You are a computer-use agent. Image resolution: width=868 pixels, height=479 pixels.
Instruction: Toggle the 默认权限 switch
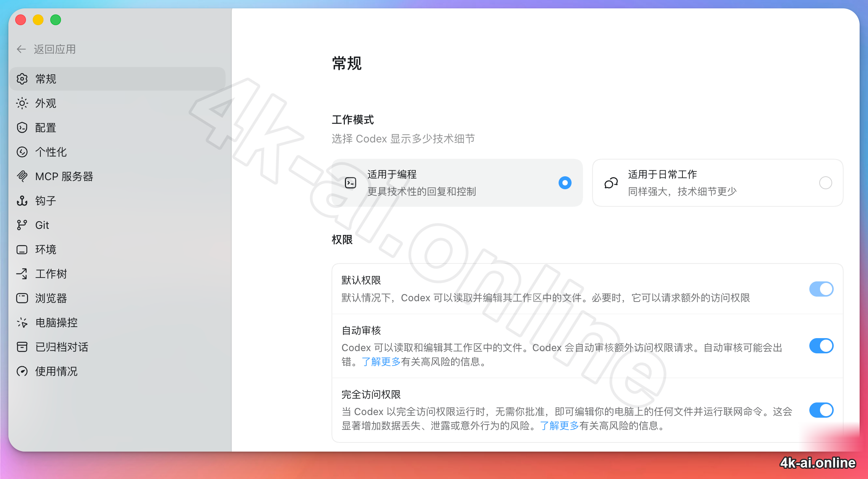[822, 289]
